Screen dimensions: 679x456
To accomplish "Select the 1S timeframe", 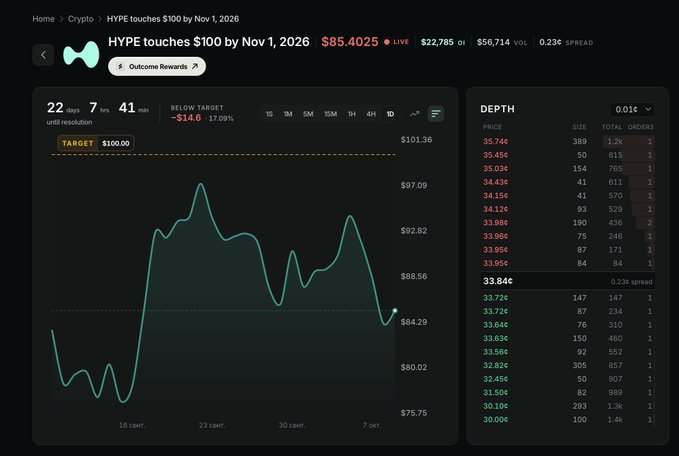I will pos(269,114).
